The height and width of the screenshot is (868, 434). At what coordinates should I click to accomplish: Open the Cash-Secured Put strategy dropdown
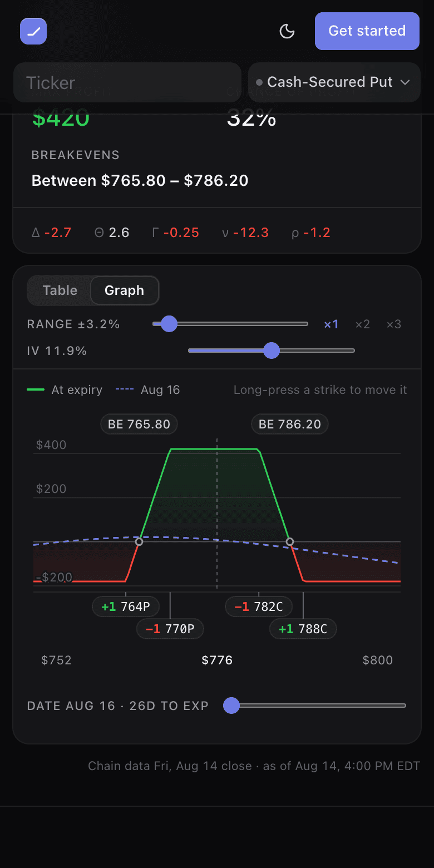334,82
